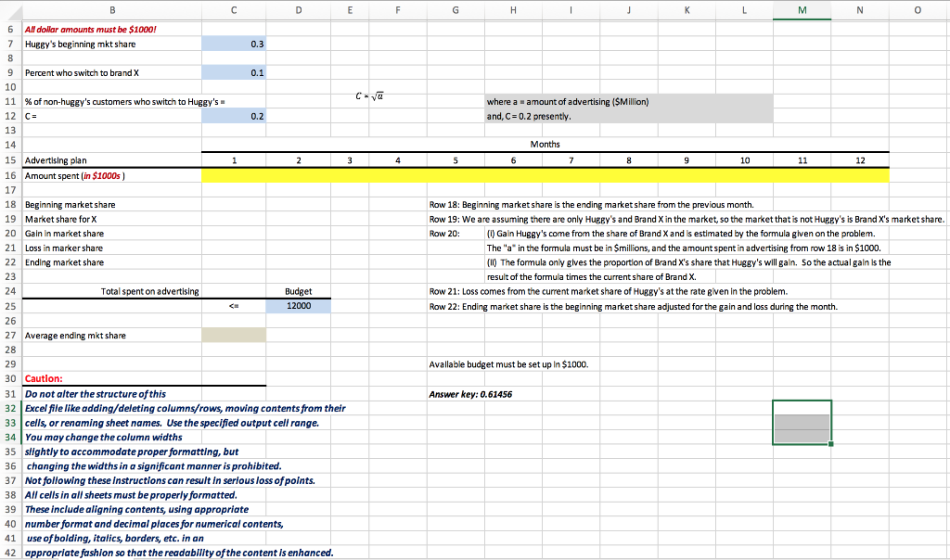Viewport: 950px width, 560px height.
Task: Click percent switch to brand X value 0.1
Action: click(x=234, y=72)
